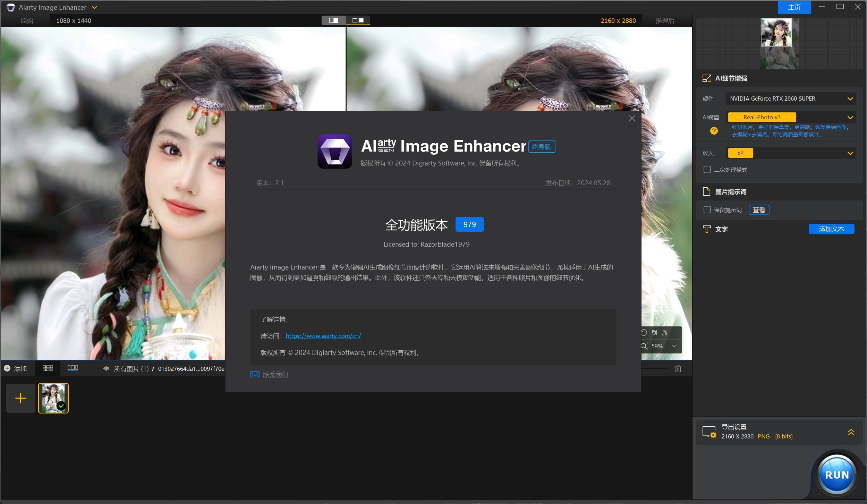Close the About dialog with X
The width and height of the screenshot is (867, 504).
click(x=632, y=118)
